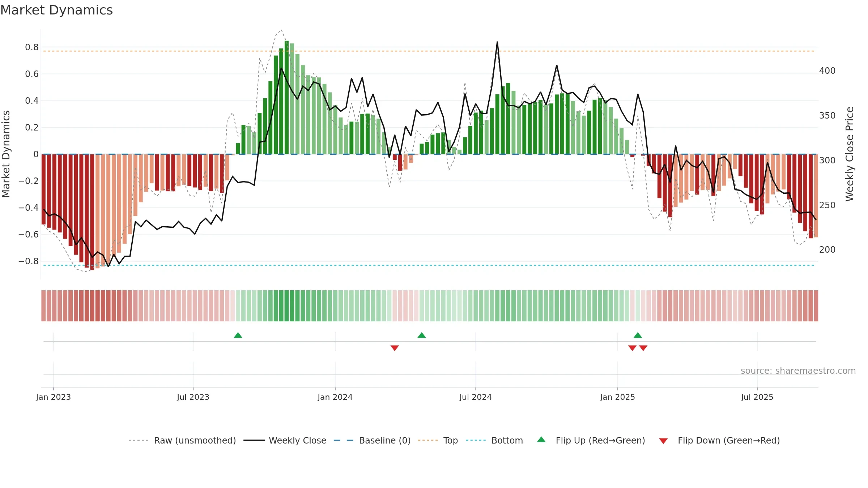This screenshot has width=868, height=488.
Task: Toggle the Top legend entry
Action: (x=438, y=440)
